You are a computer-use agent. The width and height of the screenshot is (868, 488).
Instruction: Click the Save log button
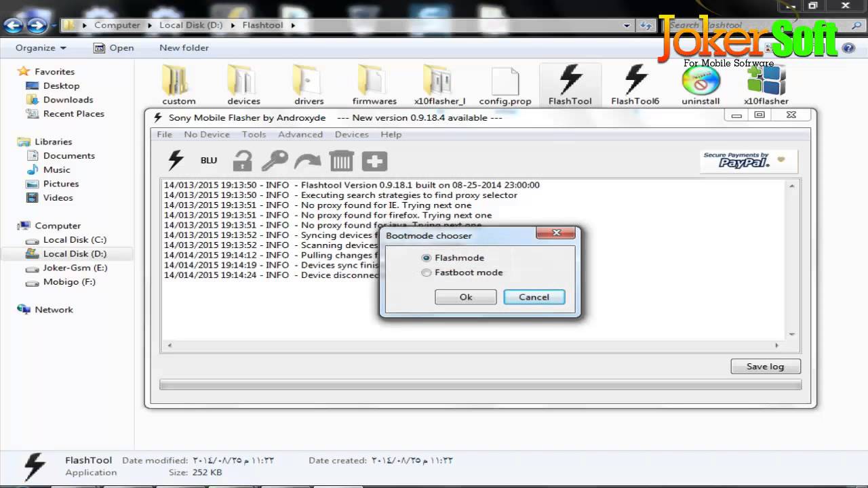766,366
